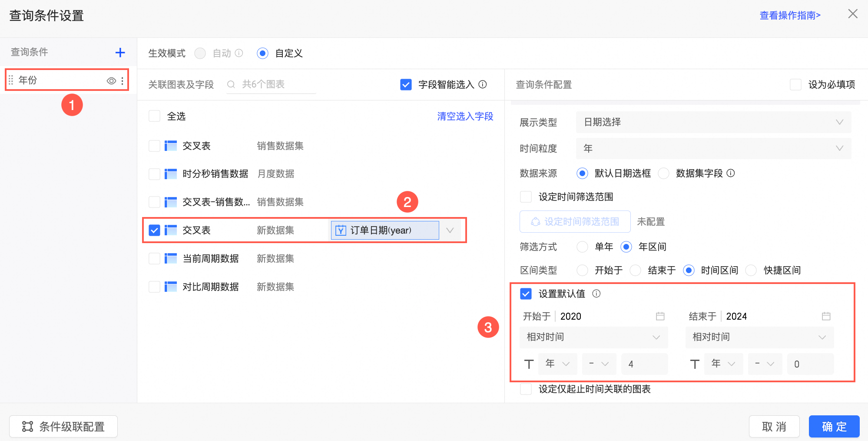Toggle visibility eye icon for 年份 condition

tap(111, 80)
